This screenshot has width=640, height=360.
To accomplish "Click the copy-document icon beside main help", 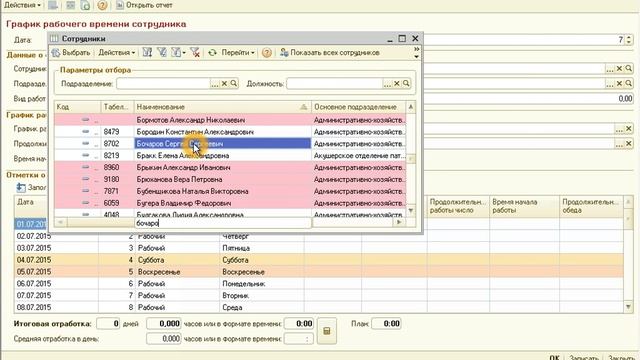I will coord(85,5).
